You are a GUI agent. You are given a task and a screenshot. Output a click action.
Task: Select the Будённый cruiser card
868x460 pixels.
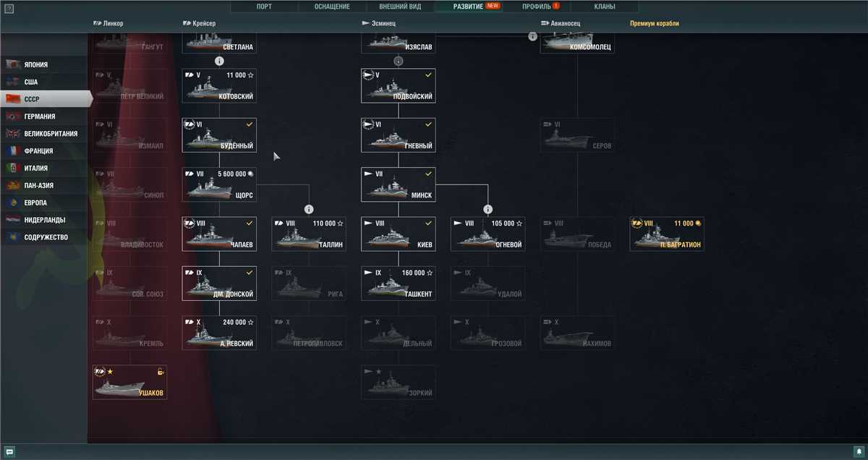(218, 135)
